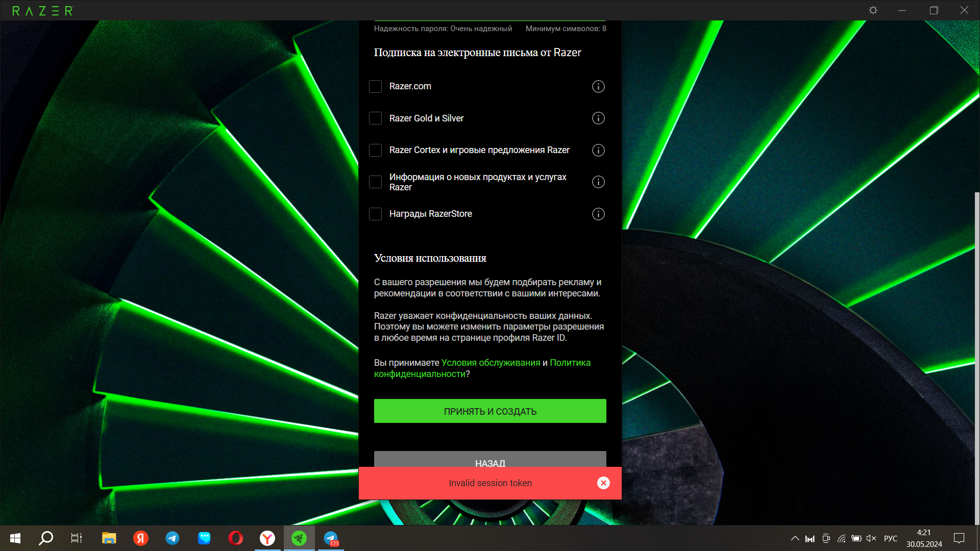Open File Explorer from taskbar

click(109, 538)
